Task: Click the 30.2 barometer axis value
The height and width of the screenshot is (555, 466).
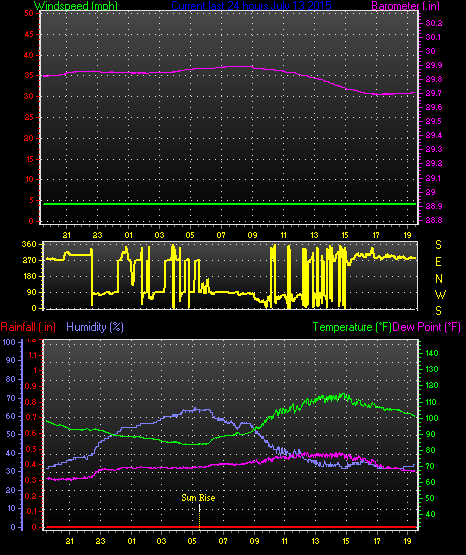Action: (x=434, y=23)
